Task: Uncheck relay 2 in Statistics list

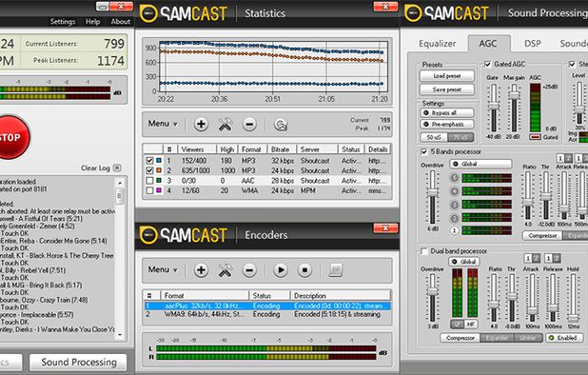Action: (x=149, y=170)
